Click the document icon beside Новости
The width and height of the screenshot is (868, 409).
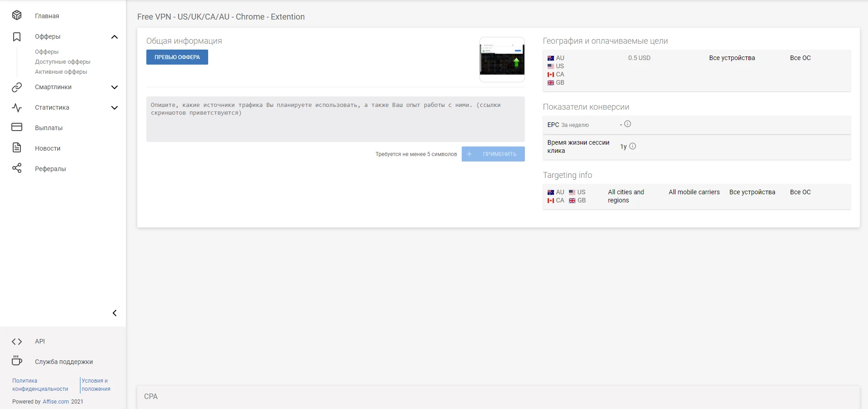(17, 148)
